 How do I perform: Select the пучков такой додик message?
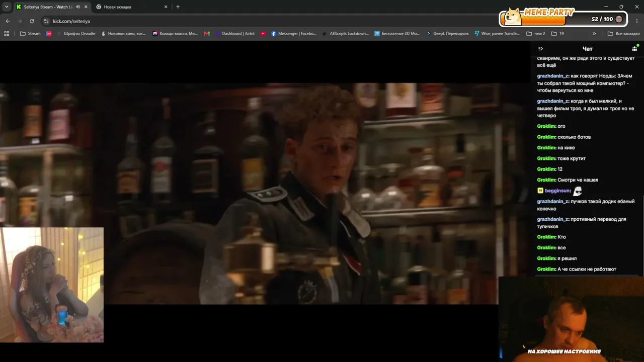click(585, 205)
